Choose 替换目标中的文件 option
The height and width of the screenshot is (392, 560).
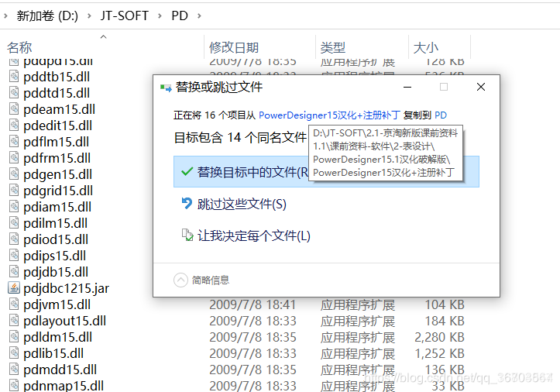pyautogui.click(x=326, y=171)
